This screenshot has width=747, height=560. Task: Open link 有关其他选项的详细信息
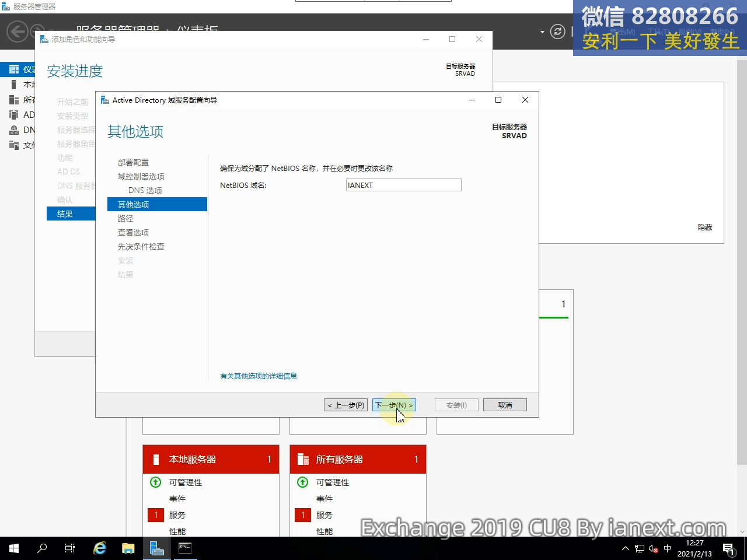coord(259,376)
